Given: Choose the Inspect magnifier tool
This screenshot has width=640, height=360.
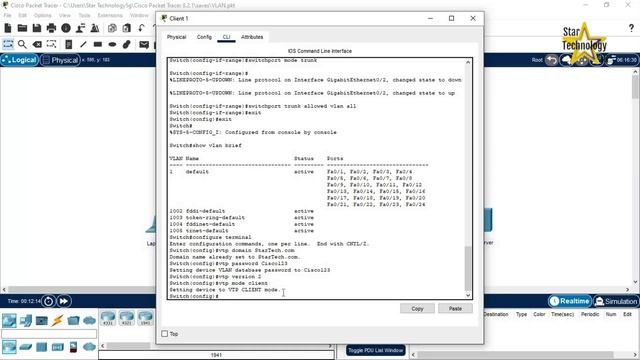Looking at the screenshot, I should (22, 44).
